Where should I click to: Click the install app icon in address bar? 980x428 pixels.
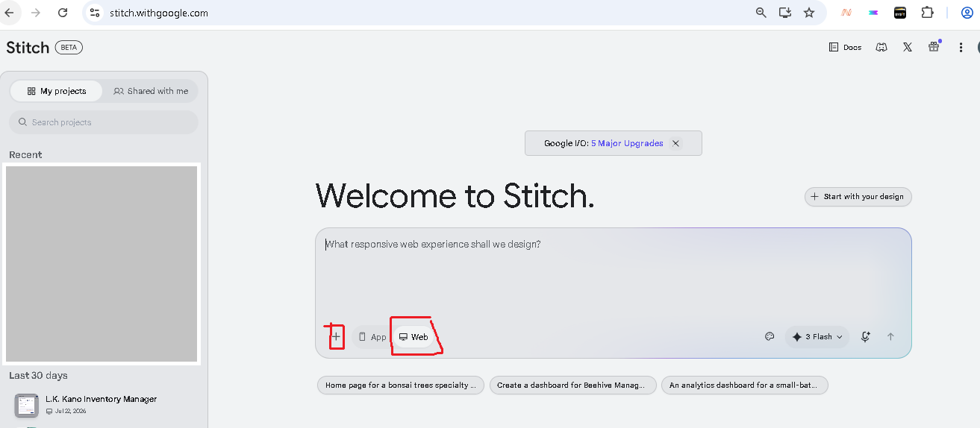tap(785, 13)
